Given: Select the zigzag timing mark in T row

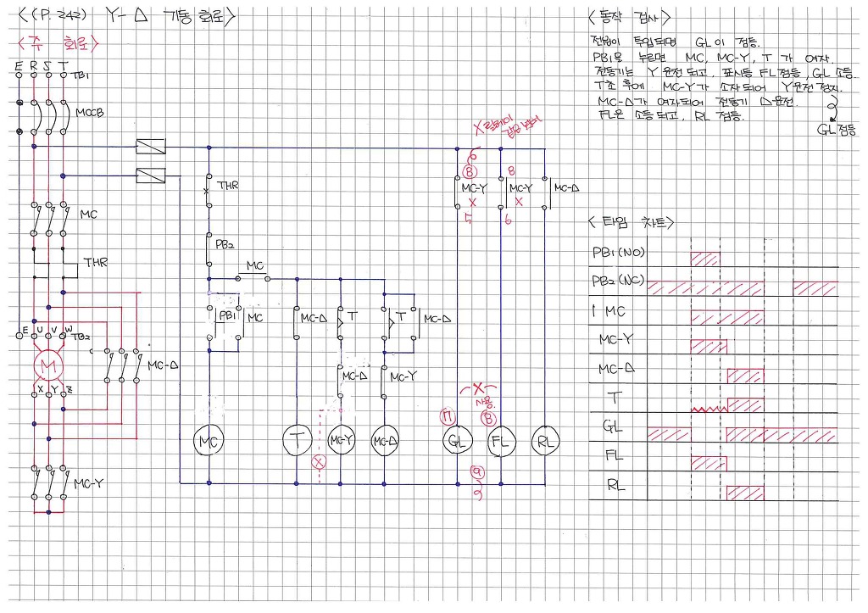Looking at the screenshot, I should pyautogui.click(x=709, y=409).
